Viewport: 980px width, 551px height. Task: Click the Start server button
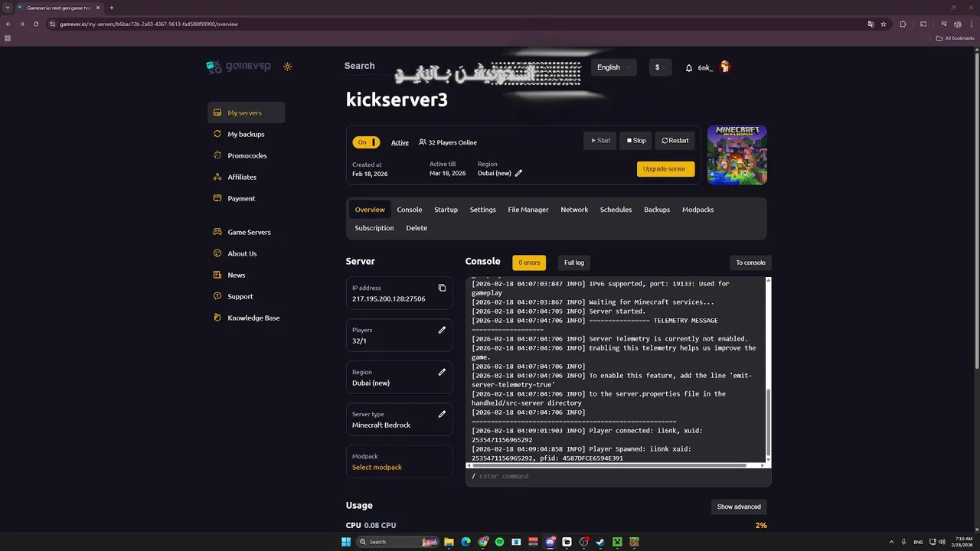pos(600,141)
